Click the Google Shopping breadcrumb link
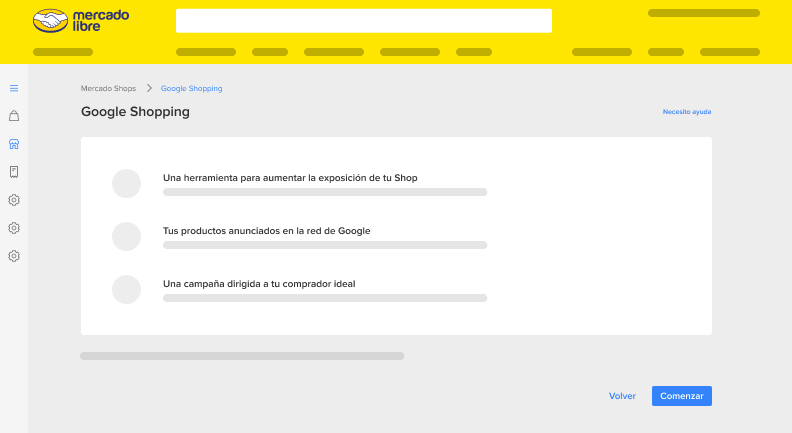The width and height of the screenshot is (792, 433). (191, 88)
